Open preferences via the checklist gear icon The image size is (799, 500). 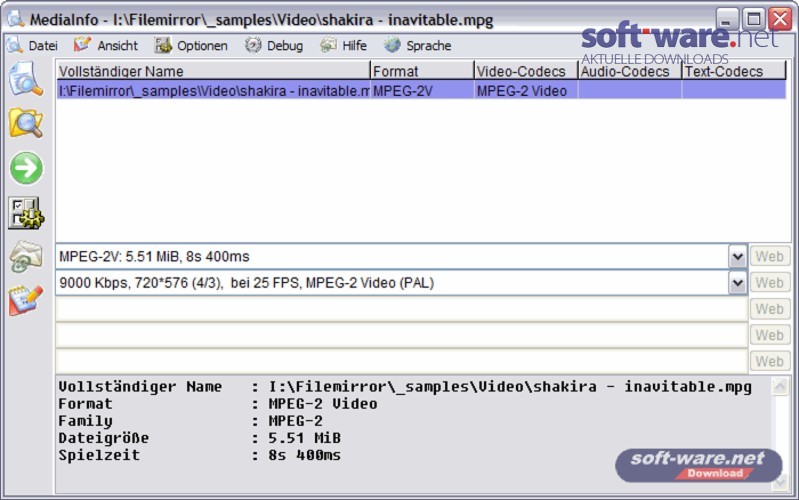click(26, 213)
